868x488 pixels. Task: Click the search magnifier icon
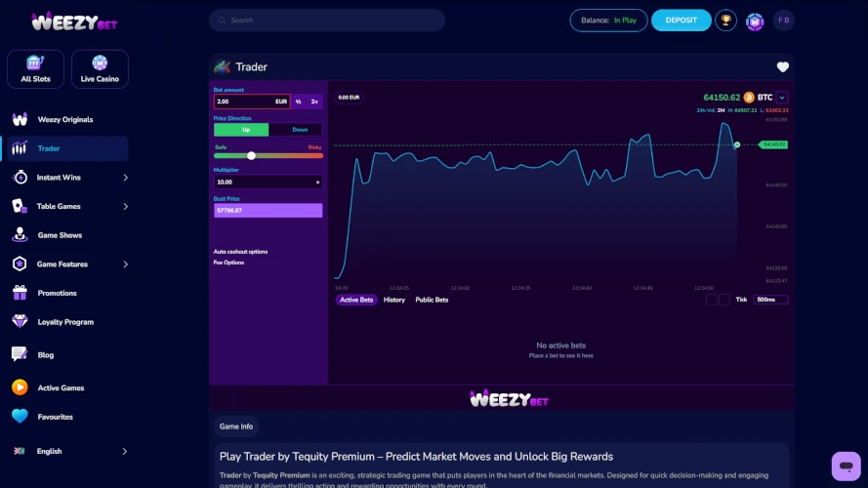[x=222, y=20]
